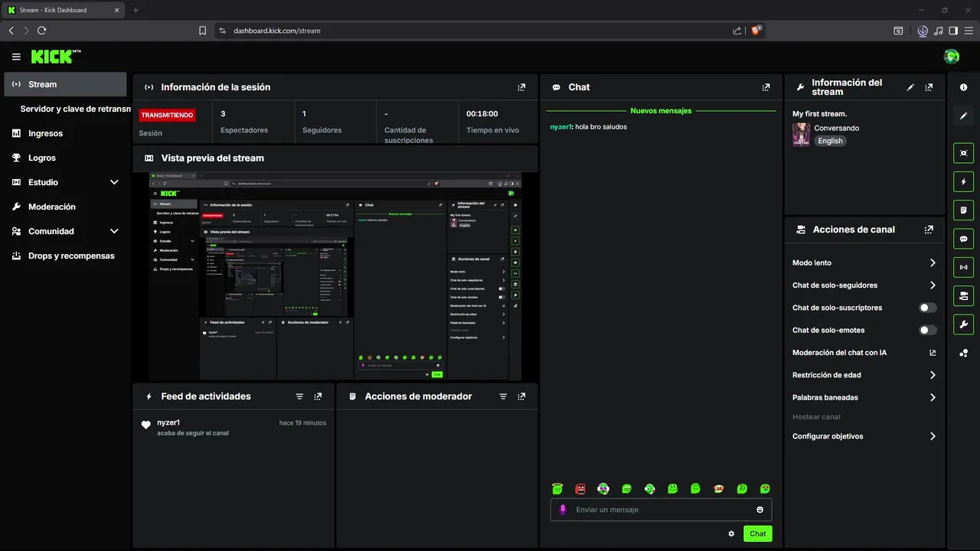
Task: Filter the Feed de actividades list
Action: tap(299, 396)
